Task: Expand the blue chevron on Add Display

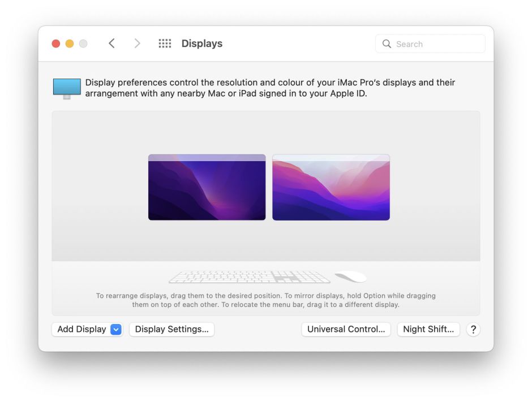Action: pyautogui.click(x=116, y=330)
